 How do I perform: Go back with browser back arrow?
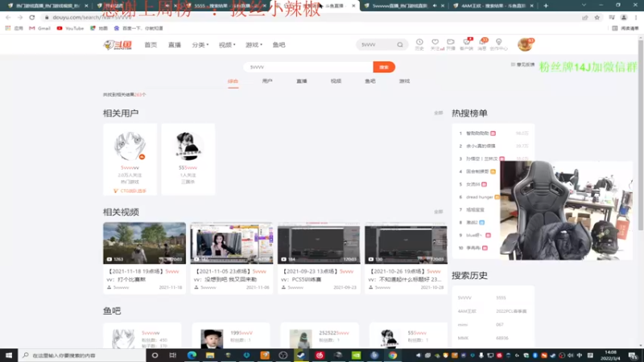tap(8, 17)
